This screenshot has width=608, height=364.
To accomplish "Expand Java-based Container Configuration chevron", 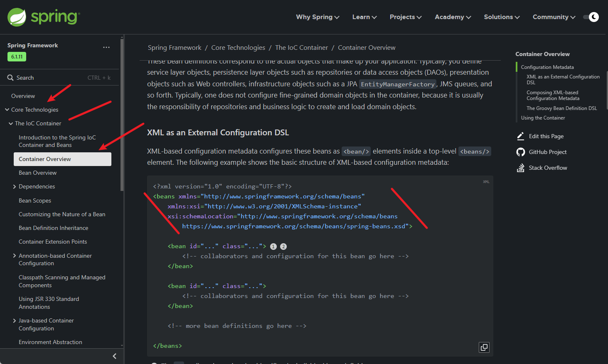I will pyautogui.click(x=15, y=320).
